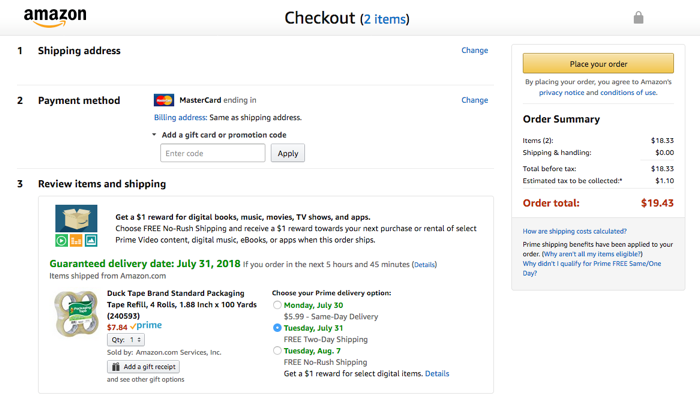Click the Order Summary heading
The width and height of the screenshot is (700, 397).
tap(561, 119)
